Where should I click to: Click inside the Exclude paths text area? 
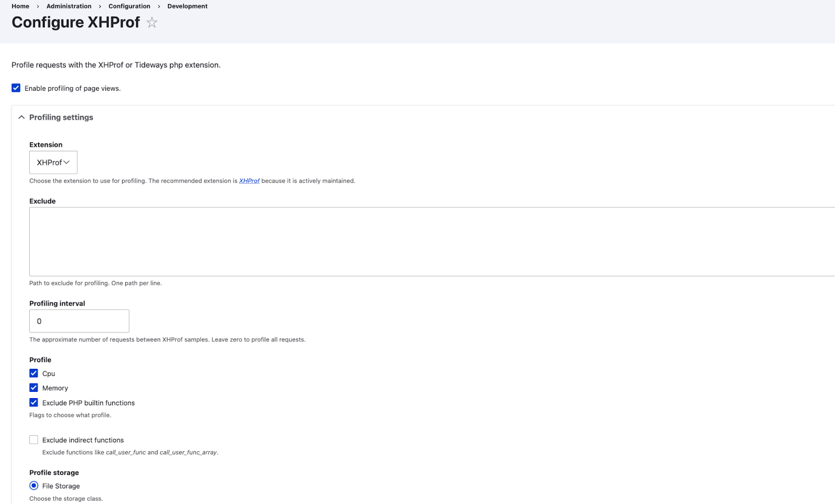432,242
